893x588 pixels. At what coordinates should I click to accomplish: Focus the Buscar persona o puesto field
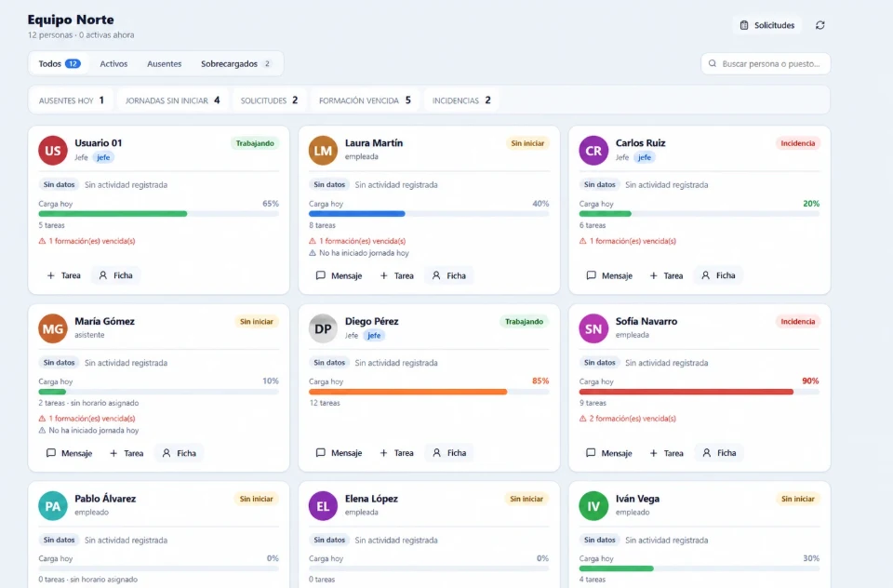click(x=766, y=64)
